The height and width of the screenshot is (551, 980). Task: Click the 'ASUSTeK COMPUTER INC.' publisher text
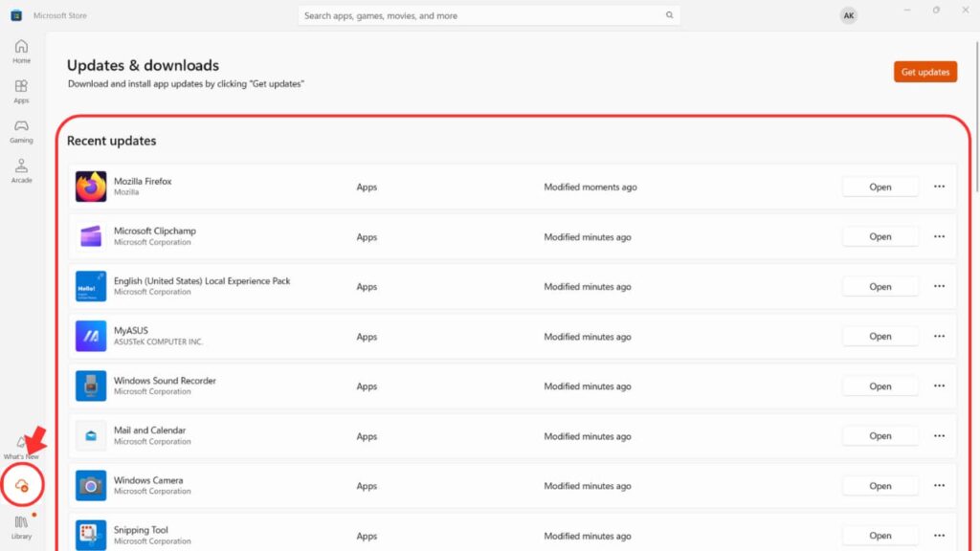point(158,342)
